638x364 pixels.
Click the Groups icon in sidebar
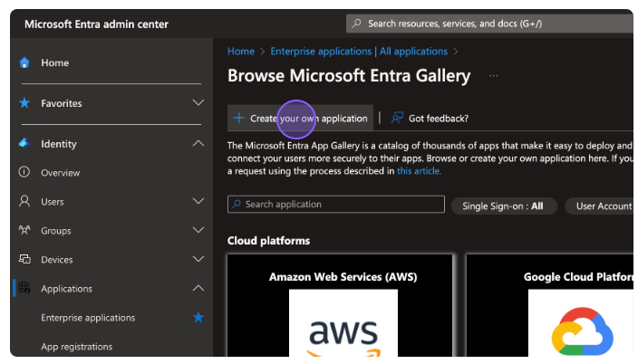tap(24, 230)
